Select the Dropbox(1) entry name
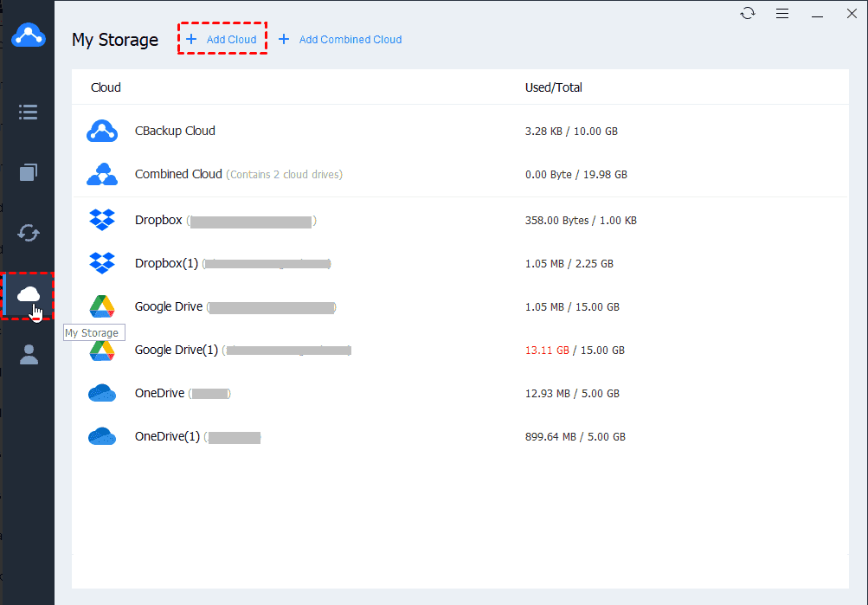 click(x=167, y=263)
